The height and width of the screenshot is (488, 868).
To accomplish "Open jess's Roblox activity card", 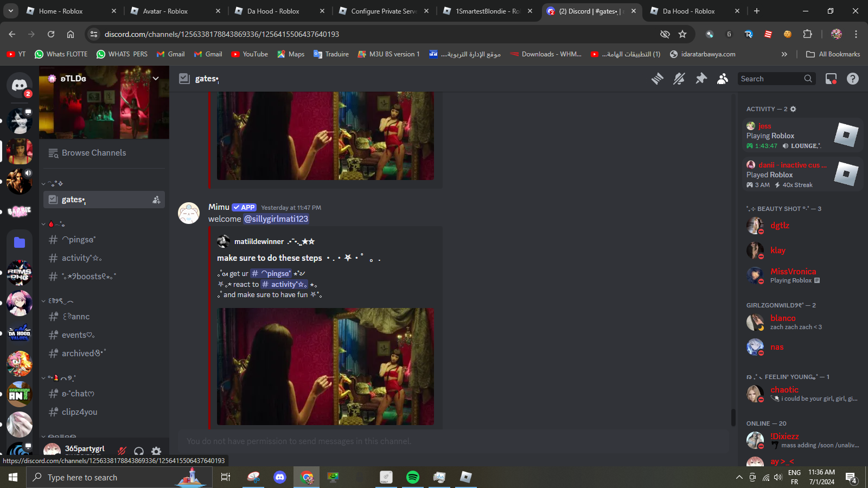I will coord(802,135).
